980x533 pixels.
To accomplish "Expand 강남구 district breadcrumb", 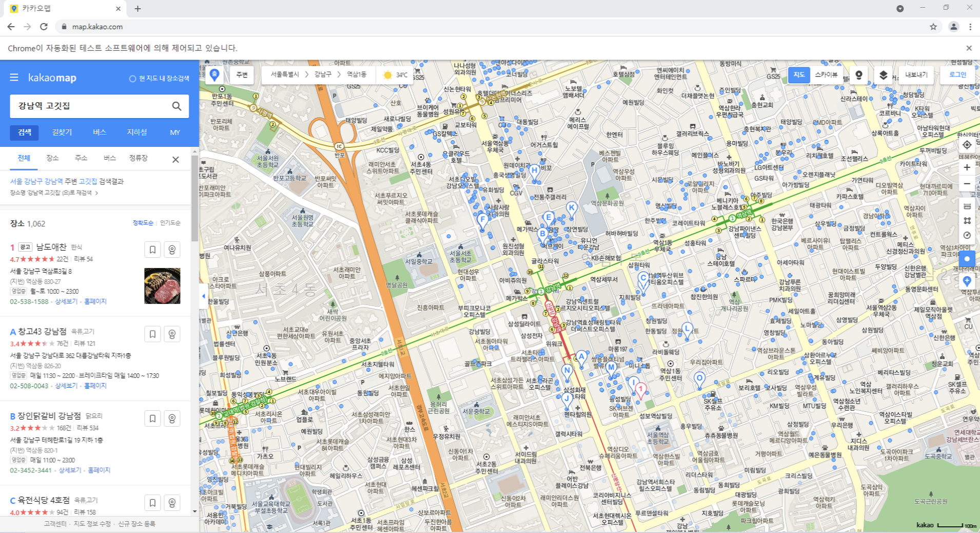I will pyautogui.click(x=323, y=75).
